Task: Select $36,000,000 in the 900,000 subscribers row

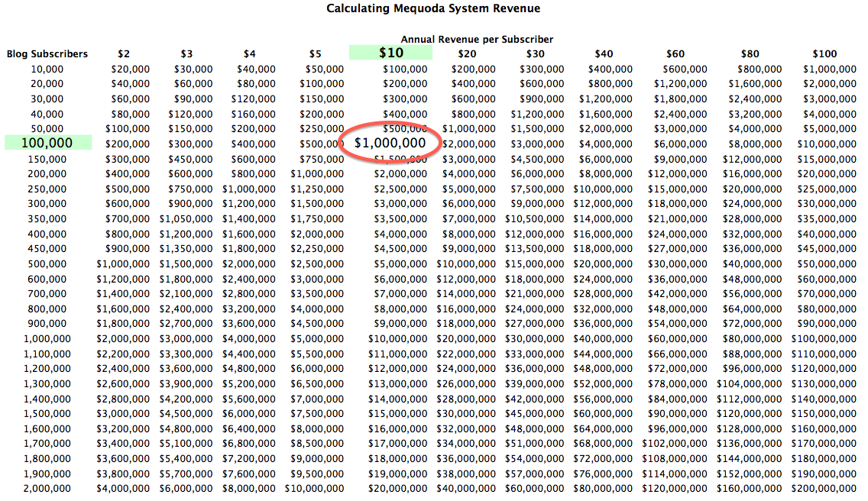Action: pos(603,324)
